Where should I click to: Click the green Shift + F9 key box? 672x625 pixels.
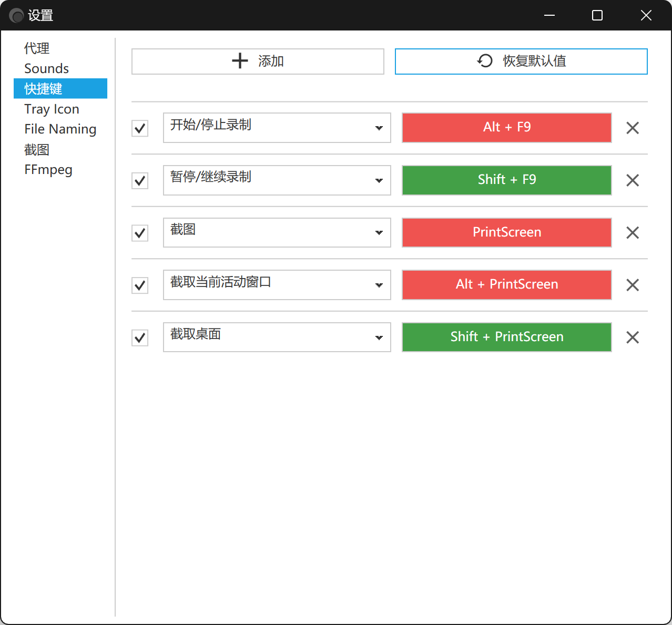click(x=507, y=180)
